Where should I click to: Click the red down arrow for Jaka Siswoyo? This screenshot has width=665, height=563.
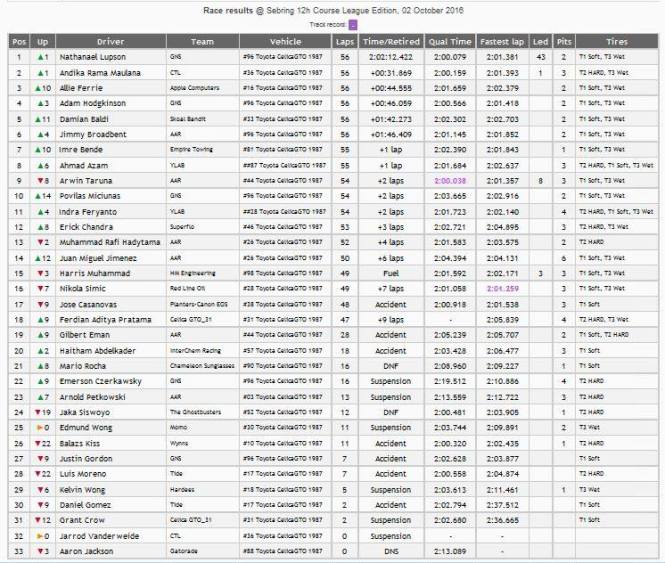[x=38, y=411]
